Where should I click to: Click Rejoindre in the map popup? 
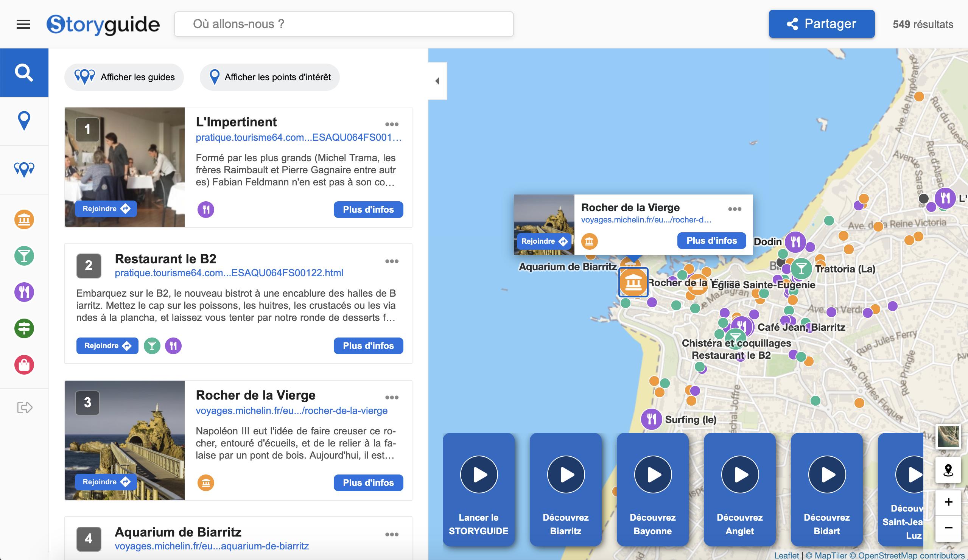tap(545, 241)
